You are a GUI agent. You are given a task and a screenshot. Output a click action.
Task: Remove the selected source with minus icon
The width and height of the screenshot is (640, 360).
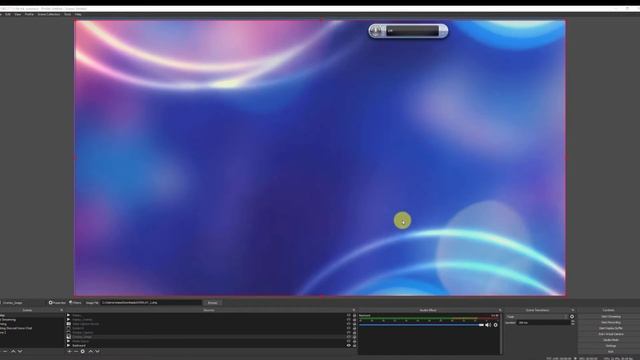(x=76, y=351)
